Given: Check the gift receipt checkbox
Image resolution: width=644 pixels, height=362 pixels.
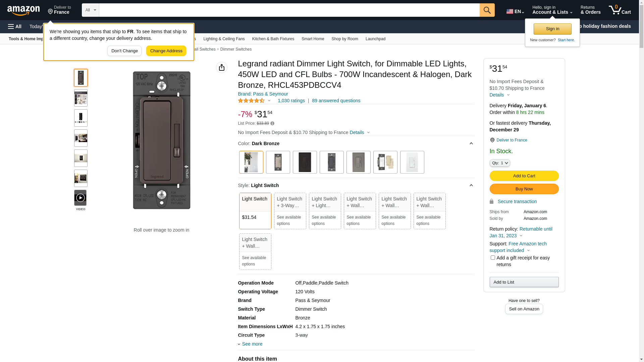Looking at the screenshot, I should (493, 257).
